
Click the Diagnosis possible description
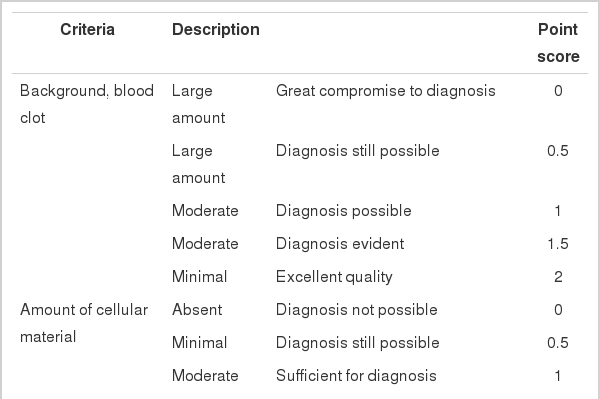[x=343, y=211]
